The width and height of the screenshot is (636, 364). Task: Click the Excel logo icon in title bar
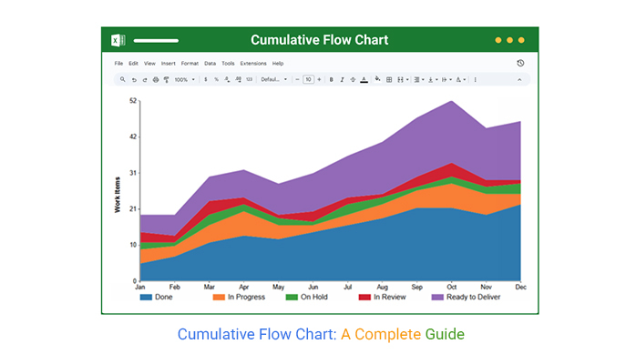click(118, 40)
